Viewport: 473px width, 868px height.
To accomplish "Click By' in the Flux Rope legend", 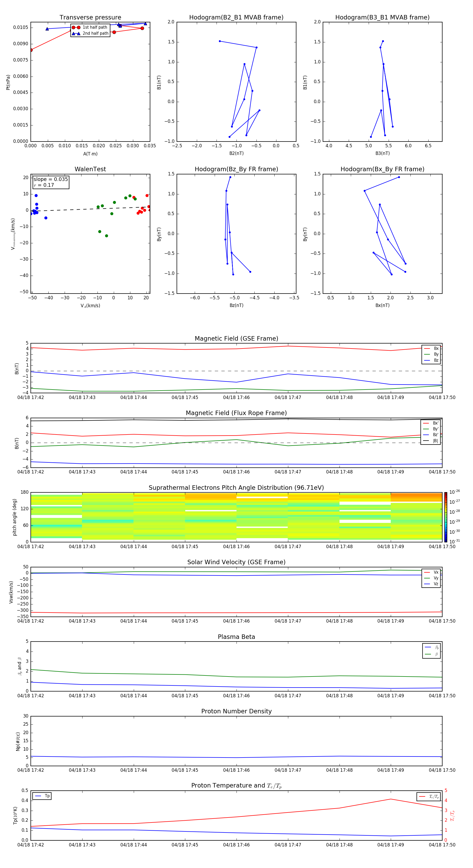I will [x=431, y=429].
